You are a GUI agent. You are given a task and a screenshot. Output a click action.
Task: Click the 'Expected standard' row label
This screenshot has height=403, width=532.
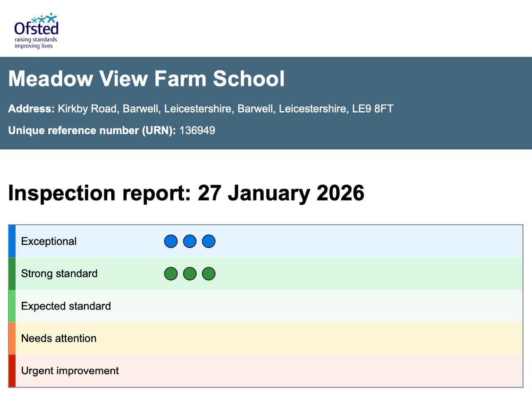tap(66, 306)
